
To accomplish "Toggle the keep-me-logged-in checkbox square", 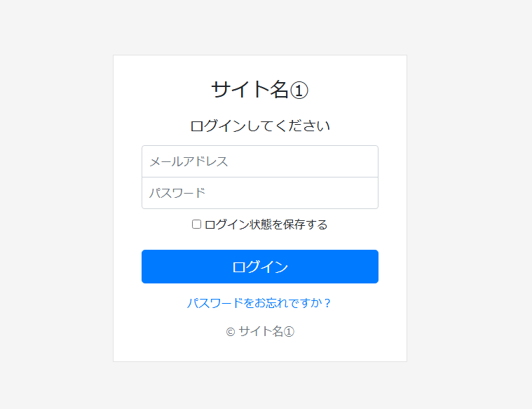I will pos(196,224).
